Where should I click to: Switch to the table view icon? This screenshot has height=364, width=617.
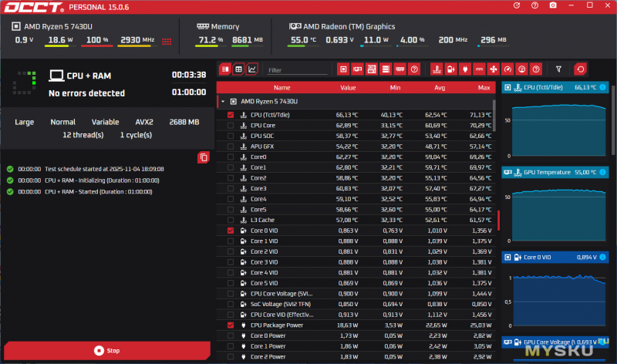pos(238,69)
